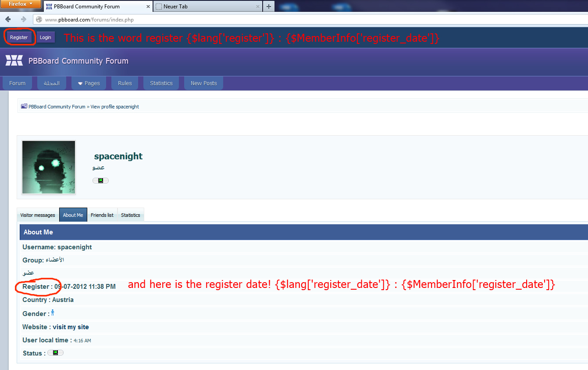588x370 pixels.
Task: Click the PBBoard logo icon
Action: click(x=14, y=61)
